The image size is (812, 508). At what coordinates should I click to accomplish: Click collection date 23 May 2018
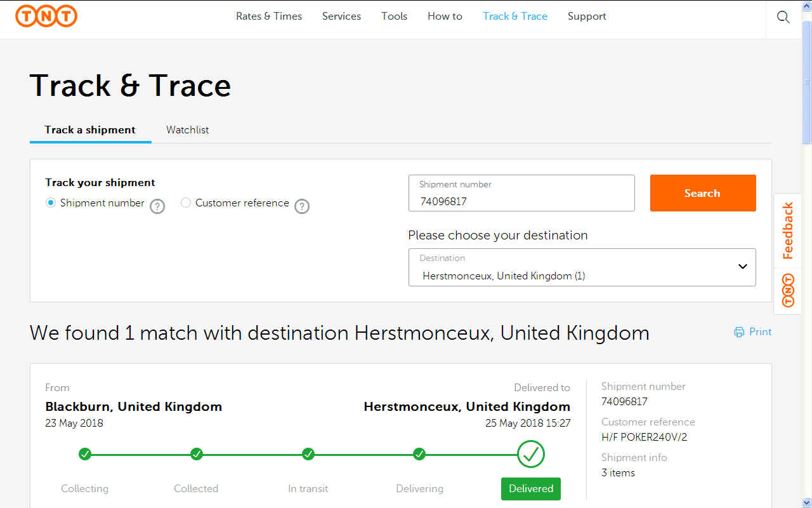point(74,424)
